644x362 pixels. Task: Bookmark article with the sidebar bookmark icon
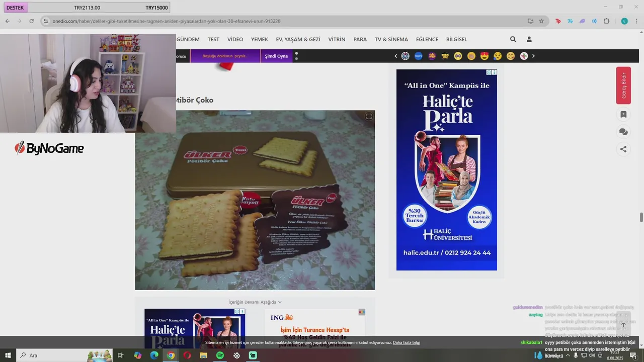(x=623, y=115)
